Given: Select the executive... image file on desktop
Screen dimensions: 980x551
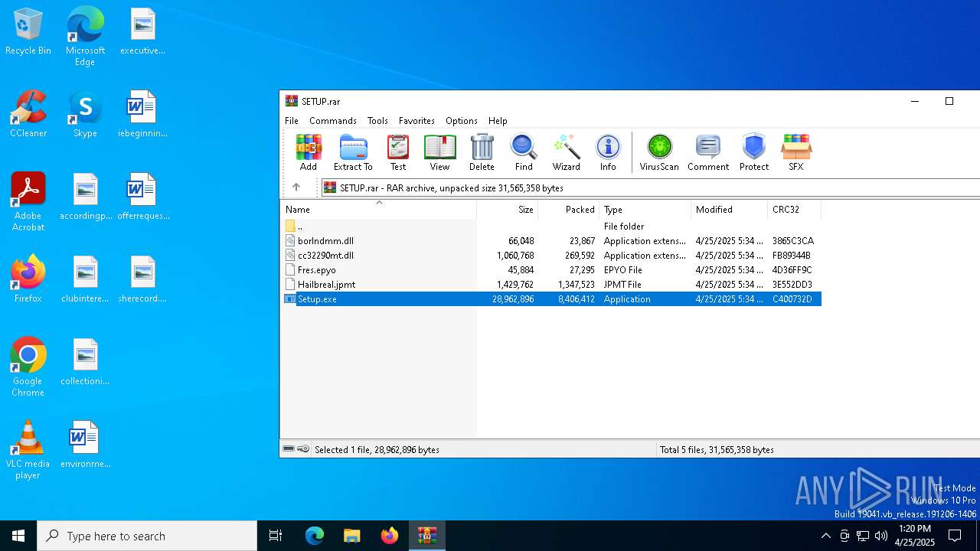Looking at the screenshot, I should 142,32.
